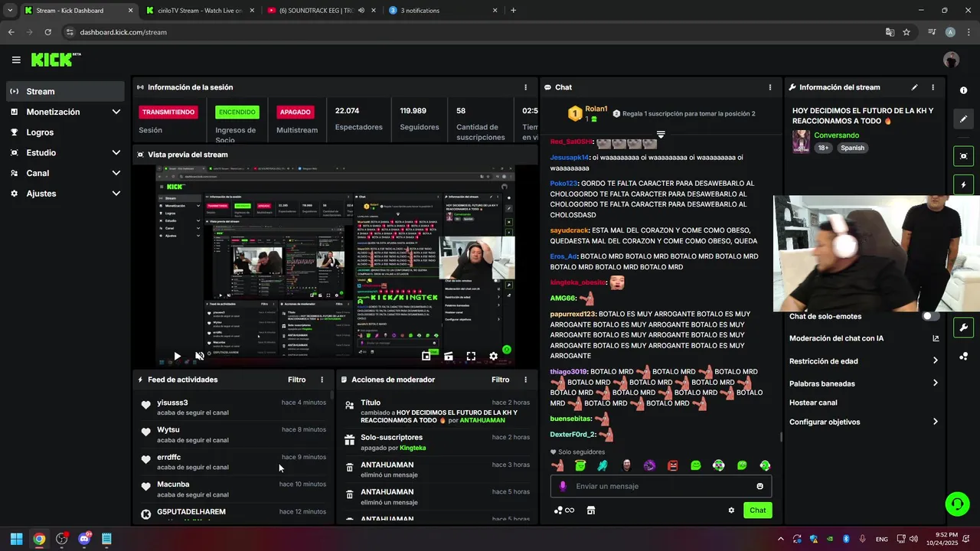Toggle Chat de solo-emotes switch

pyautogui.click(x=930, y=316)
